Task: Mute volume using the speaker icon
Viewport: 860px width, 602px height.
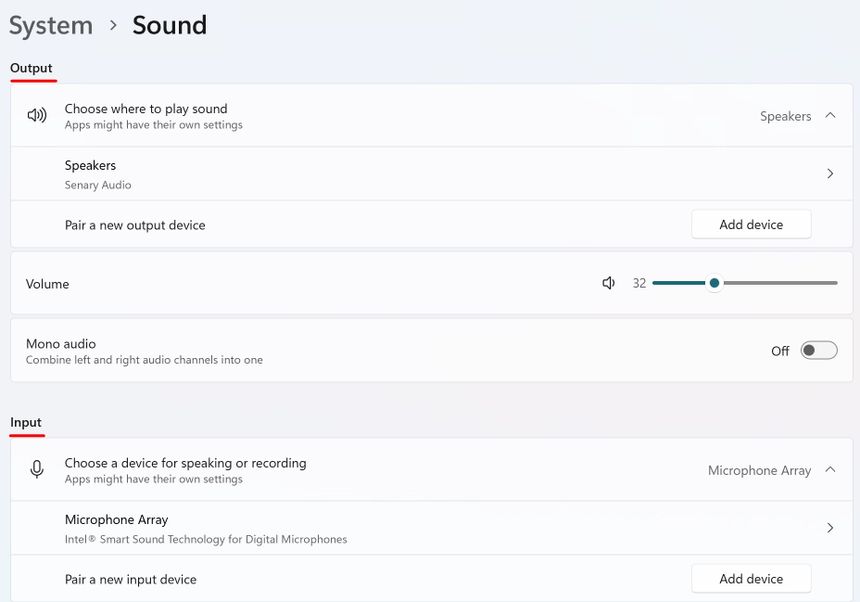Action: (x=608, y=284)
